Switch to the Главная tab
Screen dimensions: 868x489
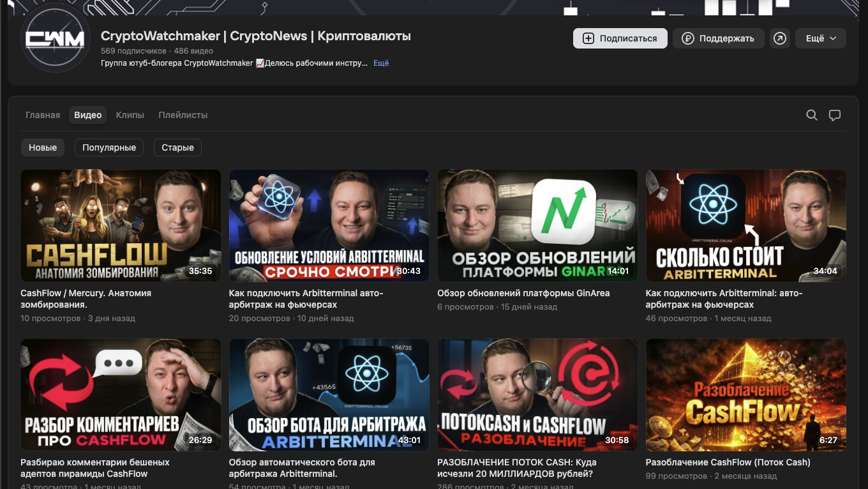point(43,115)
